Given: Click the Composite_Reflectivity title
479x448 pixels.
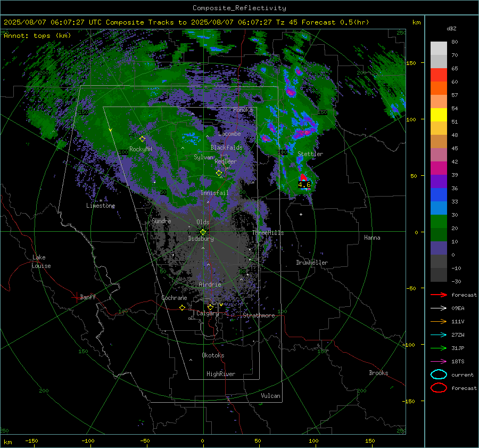Looking at the screenshot, I should [240, 8].
